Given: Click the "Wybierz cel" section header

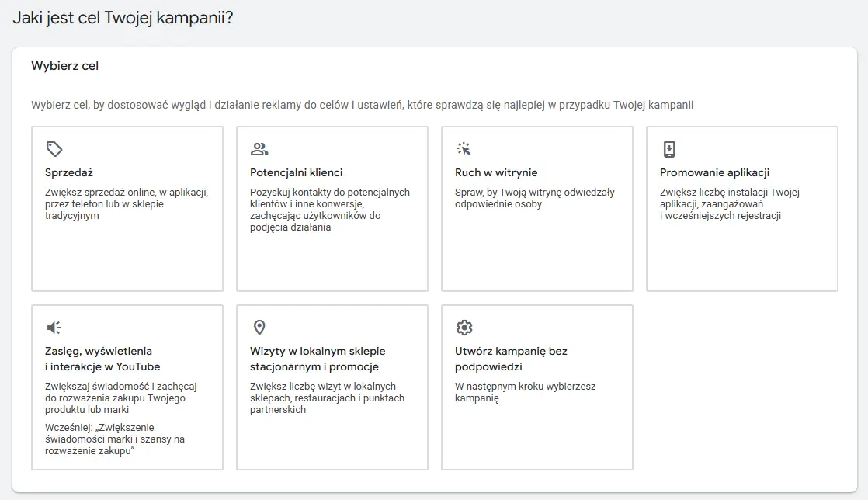Looking at the screenshot, I should point(64,66).
